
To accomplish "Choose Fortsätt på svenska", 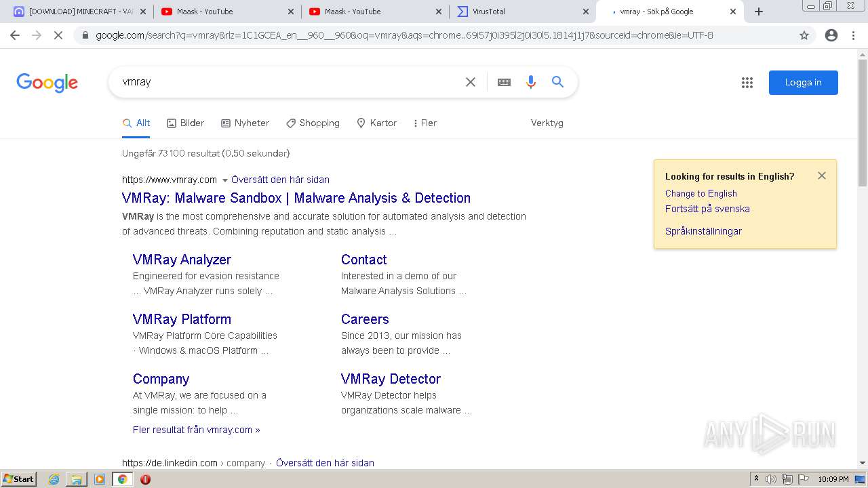I will coord(707,209).
